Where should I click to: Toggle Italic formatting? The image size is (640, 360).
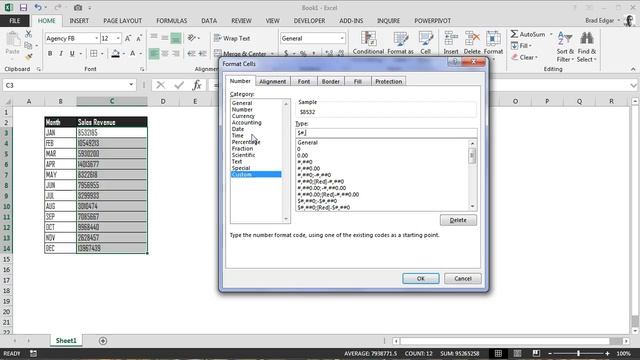coord(61,53)
